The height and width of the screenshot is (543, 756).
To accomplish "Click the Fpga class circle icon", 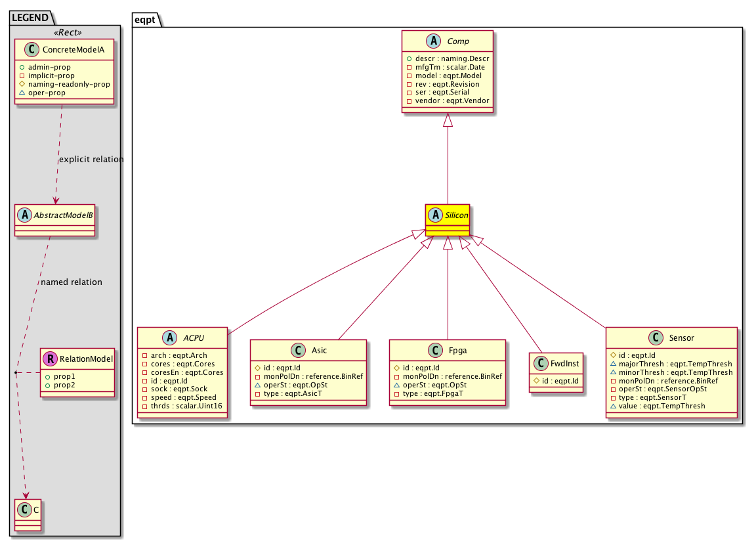I will pos(437,351).
